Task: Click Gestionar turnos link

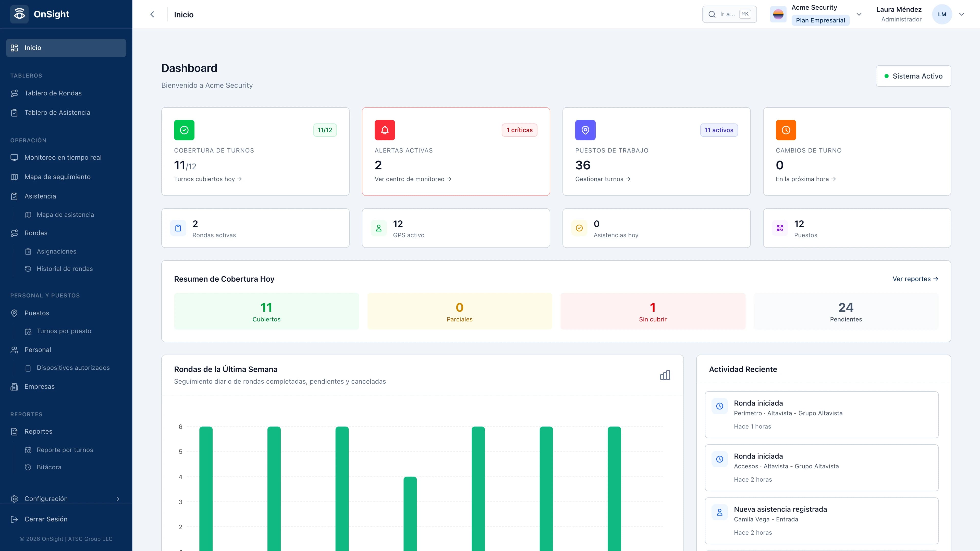Action: pyautogui.click(x=603, y=179)
